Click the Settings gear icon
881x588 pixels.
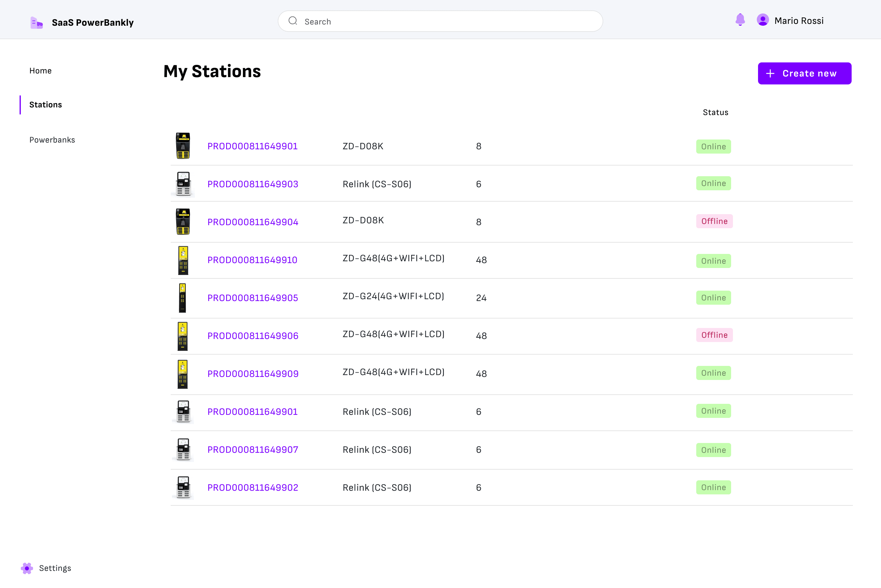pyautogui.click(x=27, y=568)
